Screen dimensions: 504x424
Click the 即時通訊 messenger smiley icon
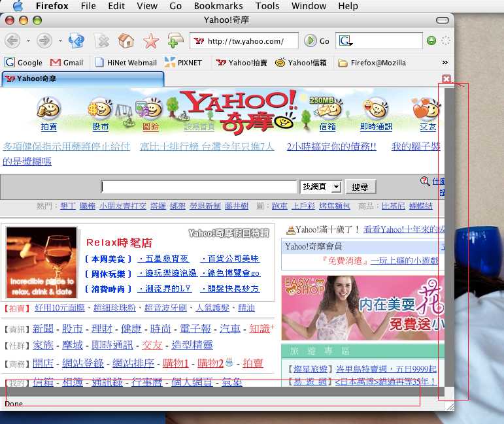375,108
